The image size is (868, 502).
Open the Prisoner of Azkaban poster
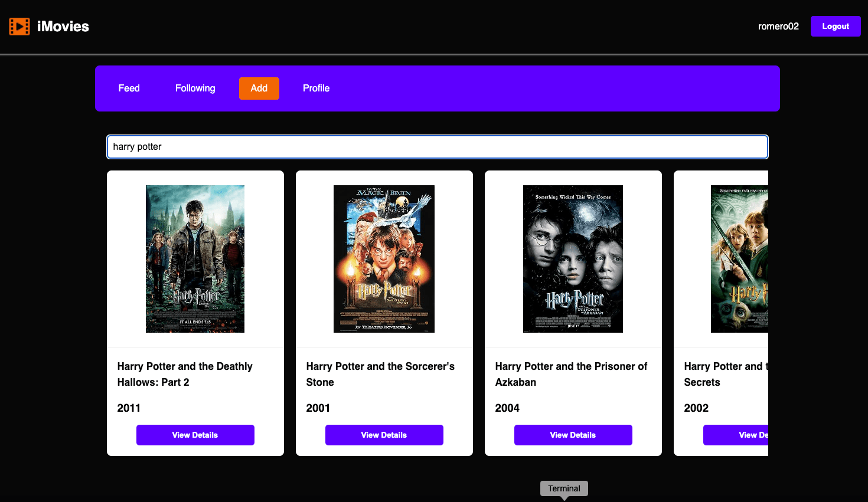point(573,259)
